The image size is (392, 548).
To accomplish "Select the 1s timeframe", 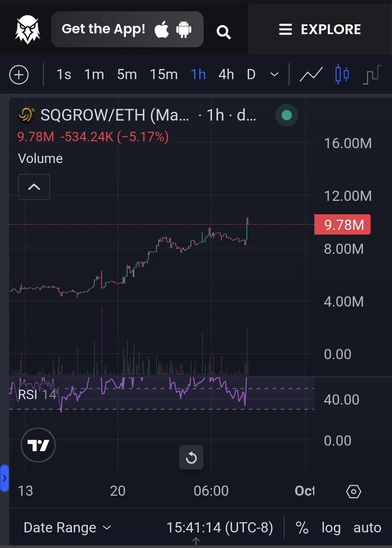I will tap(64, 74).
